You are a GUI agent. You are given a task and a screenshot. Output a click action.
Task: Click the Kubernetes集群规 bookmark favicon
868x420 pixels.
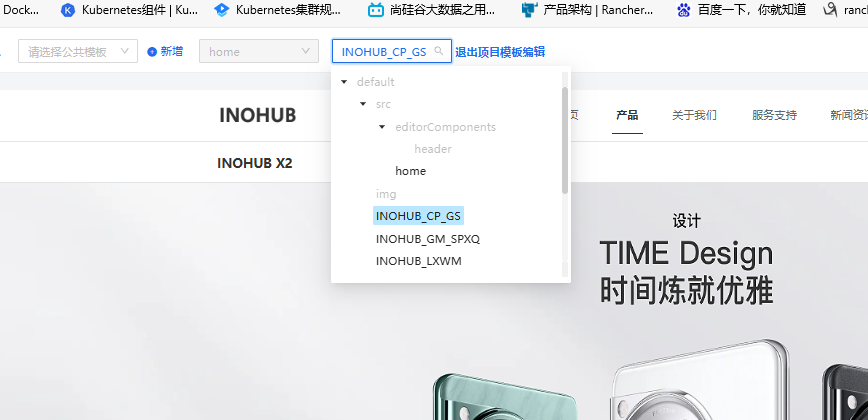221,9
